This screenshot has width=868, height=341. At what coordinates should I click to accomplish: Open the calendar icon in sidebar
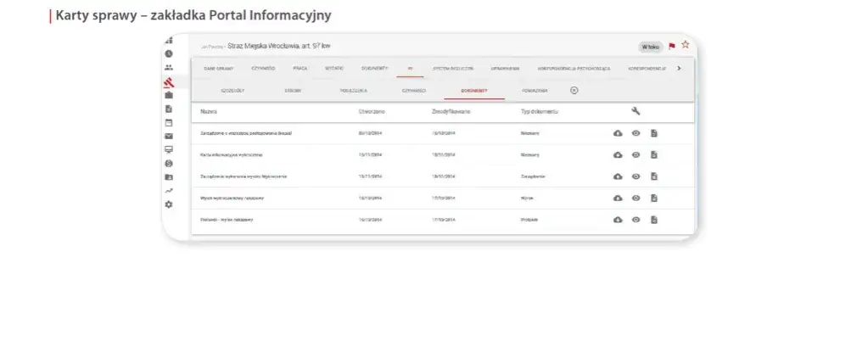[x=169, y=123]
